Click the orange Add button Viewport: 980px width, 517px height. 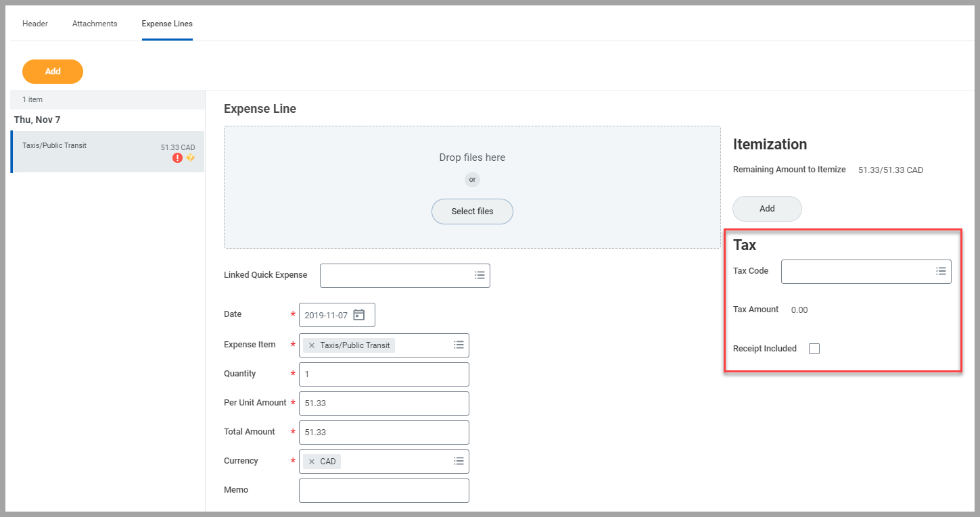point(52,71)
